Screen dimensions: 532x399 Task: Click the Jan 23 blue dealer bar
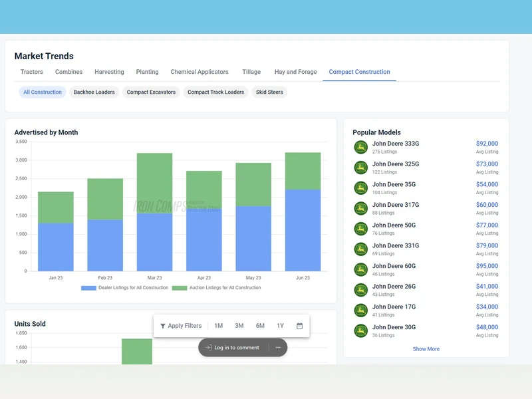click(56, 247)
